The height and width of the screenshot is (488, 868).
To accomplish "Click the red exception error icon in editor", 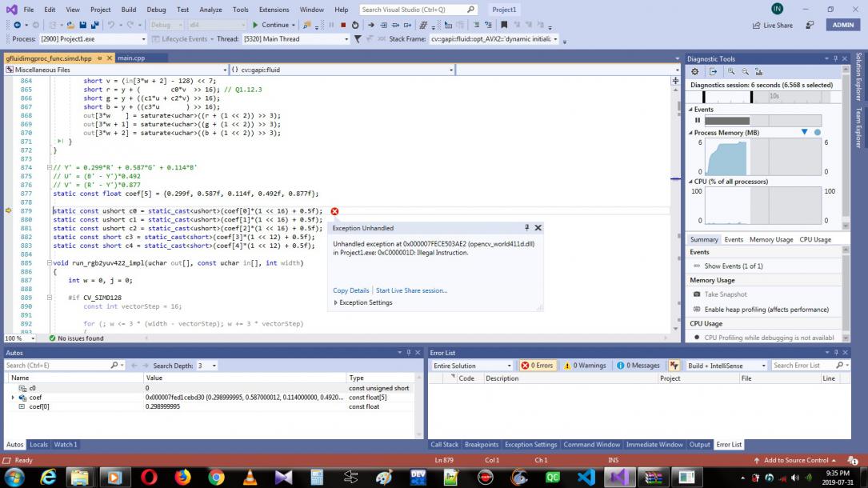I will tap(334, 211).
